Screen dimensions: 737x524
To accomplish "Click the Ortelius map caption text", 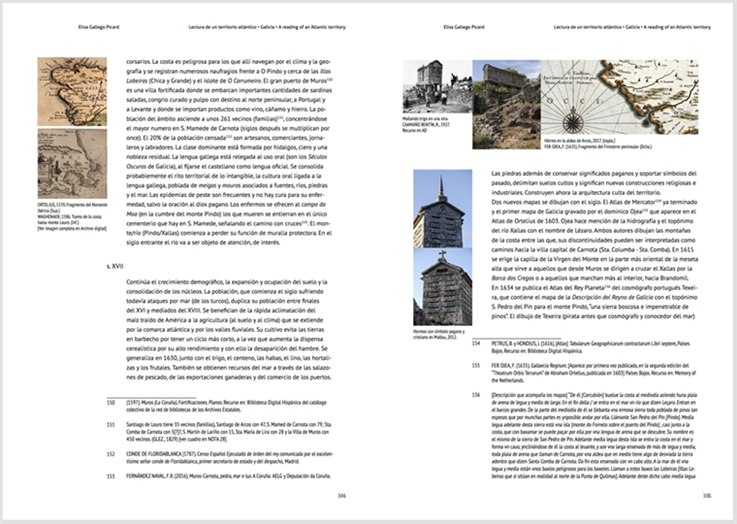I will (72, 208).
